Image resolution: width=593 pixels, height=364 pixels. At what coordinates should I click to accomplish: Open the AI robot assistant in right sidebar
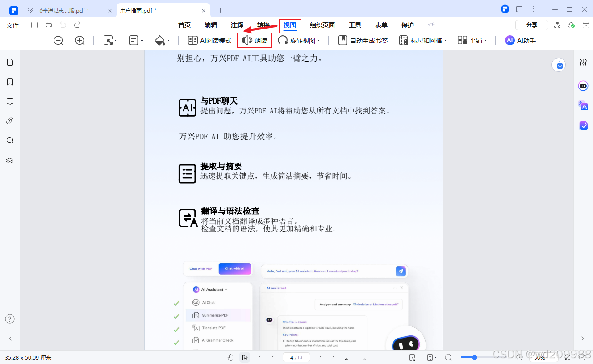click(x=583, y=86)
